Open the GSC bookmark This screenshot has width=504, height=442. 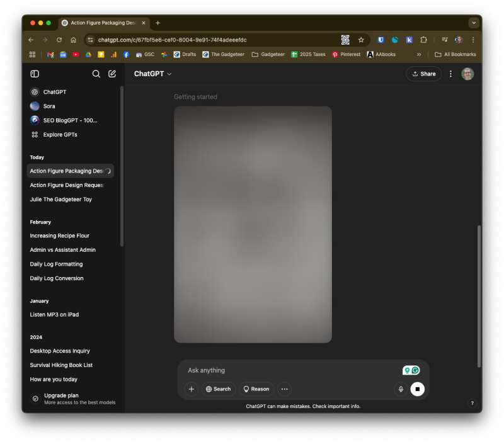(146, 54)
